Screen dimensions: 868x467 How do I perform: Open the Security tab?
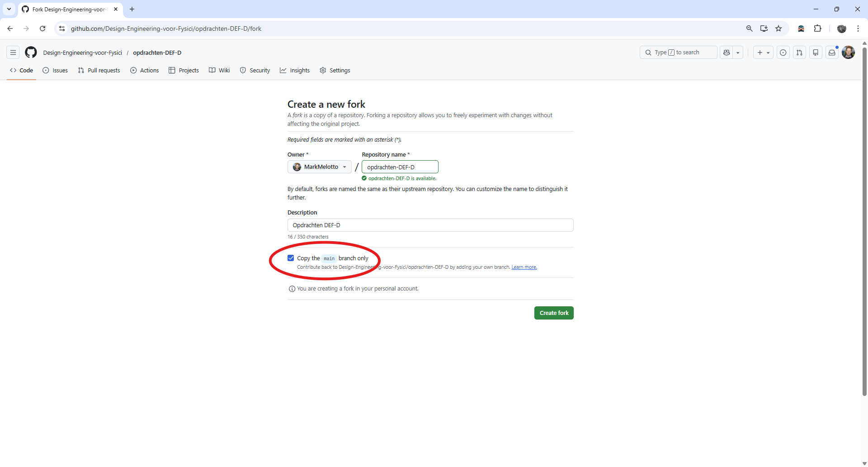255,70
